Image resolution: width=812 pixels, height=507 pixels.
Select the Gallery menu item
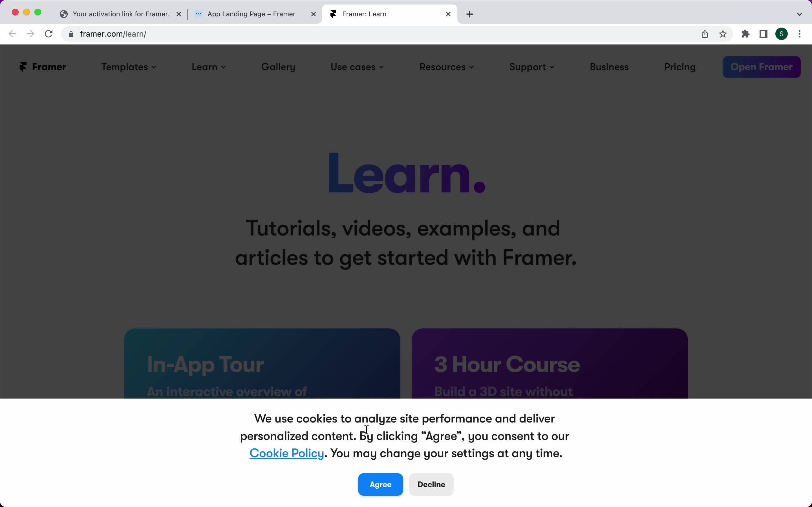click(278, 66)
